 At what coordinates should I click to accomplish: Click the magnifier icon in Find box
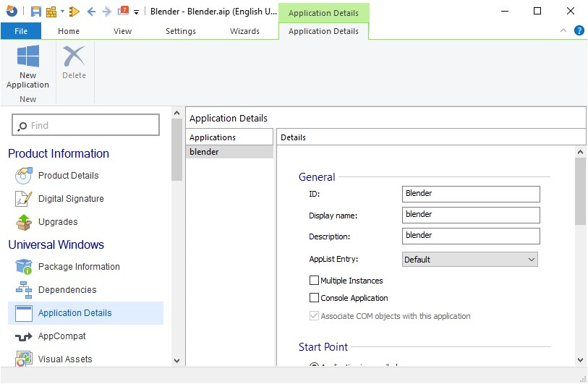point(22,126)
